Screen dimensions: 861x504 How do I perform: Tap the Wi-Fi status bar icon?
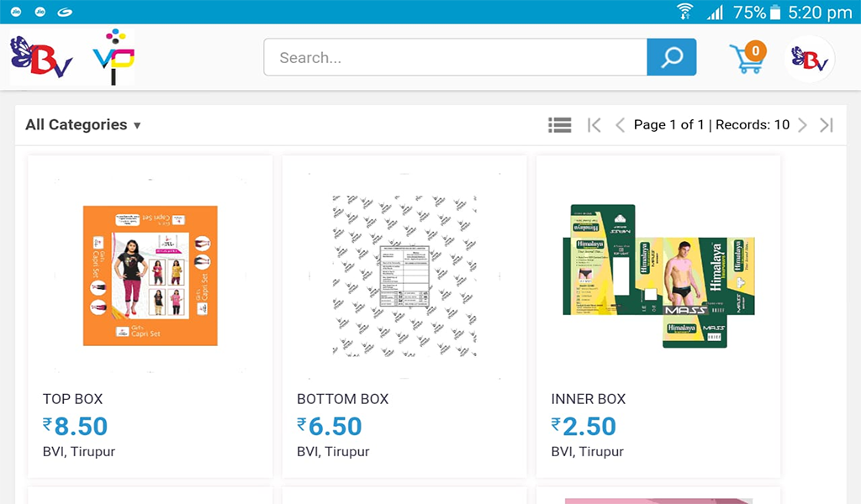pyautogui.click(x=684, y=12)
